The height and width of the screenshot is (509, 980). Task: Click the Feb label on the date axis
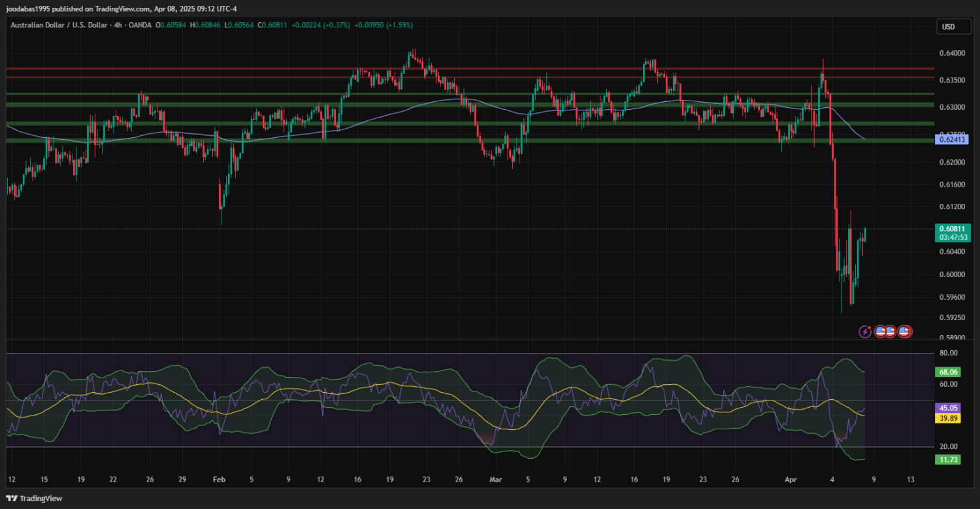coord(219,479)
